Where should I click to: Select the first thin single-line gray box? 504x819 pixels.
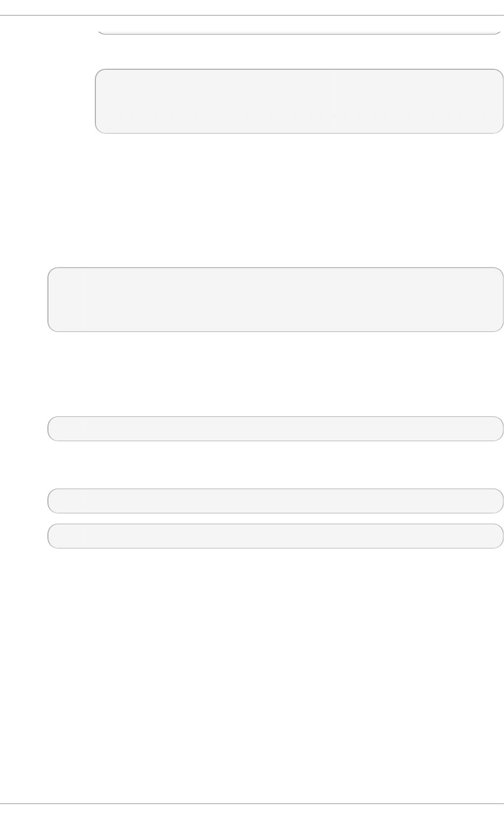click(275, 428)
